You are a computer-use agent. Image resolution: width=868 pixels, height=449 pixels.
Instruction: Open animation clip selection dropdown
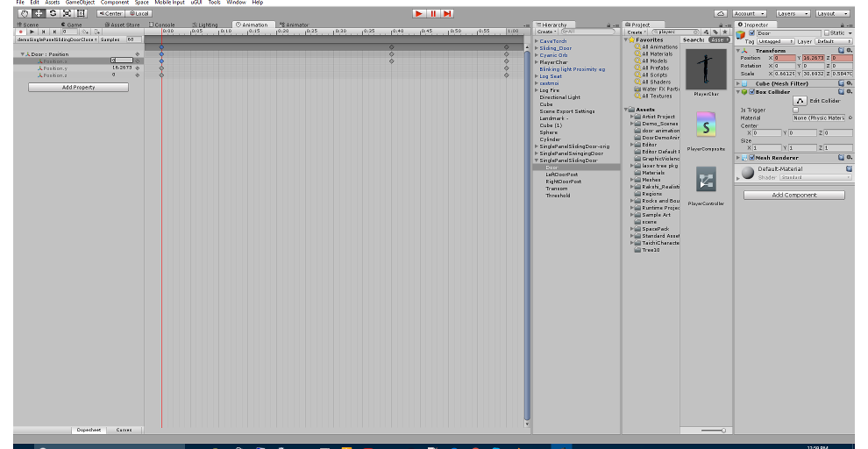[x=57, y=39]
